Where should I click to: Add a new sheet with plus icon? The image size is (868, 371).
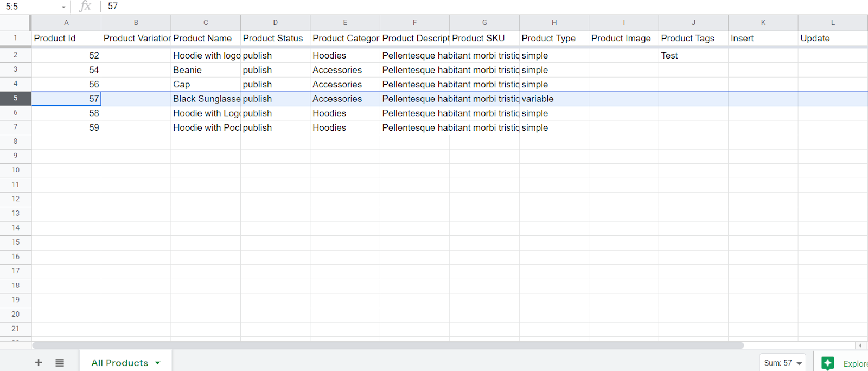coord(39,363)
